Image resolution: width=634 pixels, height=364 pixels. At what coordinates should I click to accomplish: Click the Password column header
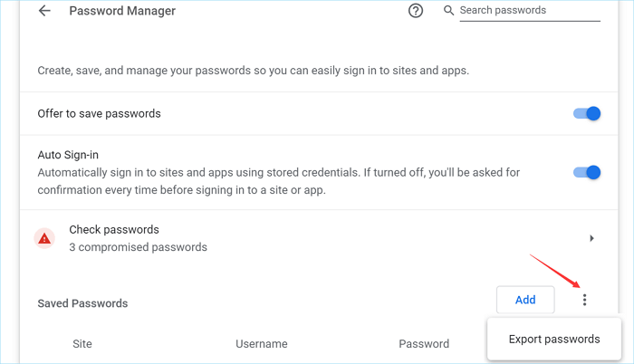(x=424, y=344)
